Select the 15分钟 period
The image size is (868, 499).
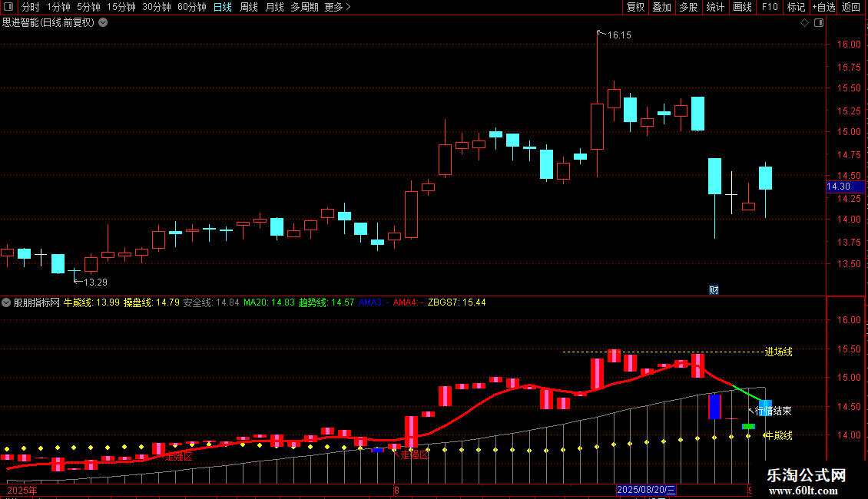(x=121, y=7)
